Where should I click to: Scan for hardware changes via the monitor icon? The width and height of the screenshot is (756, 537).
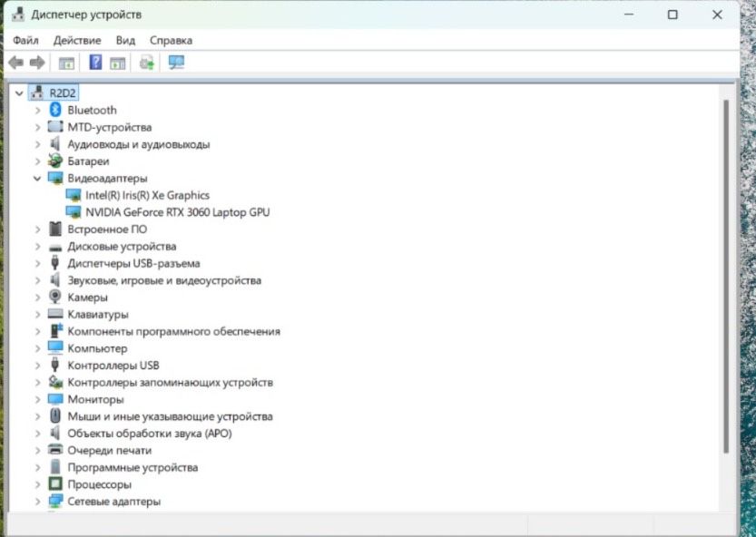tap(176, 63)
